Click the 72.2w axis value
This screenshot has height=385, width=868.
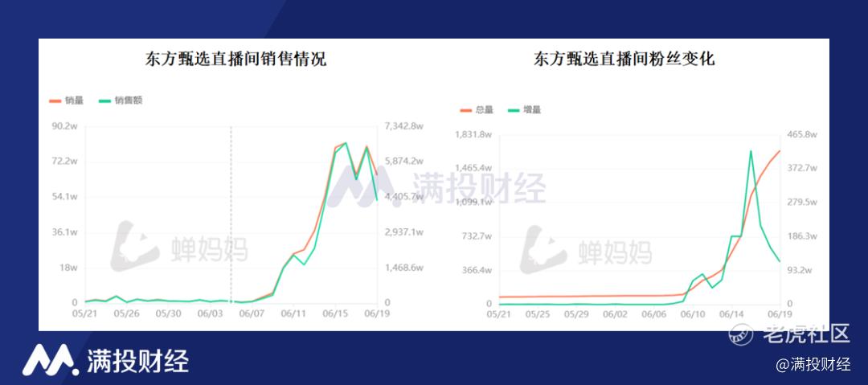[65, 162]
